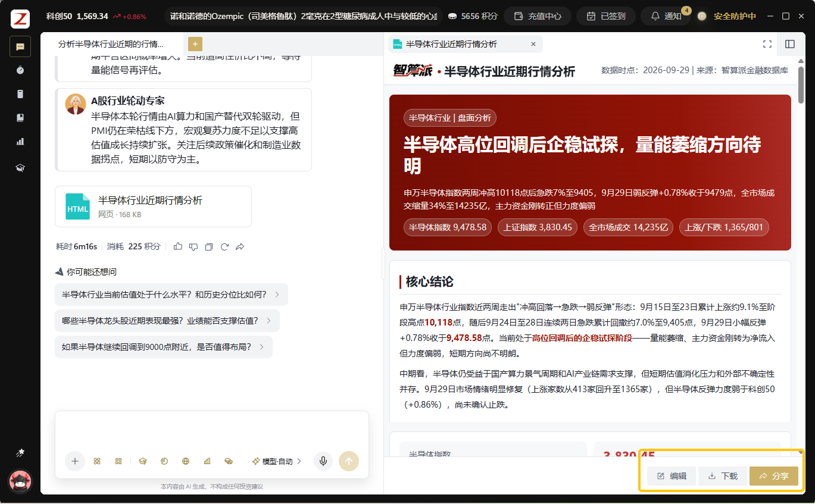Open the HTML file card 半导体行业近期行情分析
Viewport: 815px width, 504px height.
click(153, 206)
